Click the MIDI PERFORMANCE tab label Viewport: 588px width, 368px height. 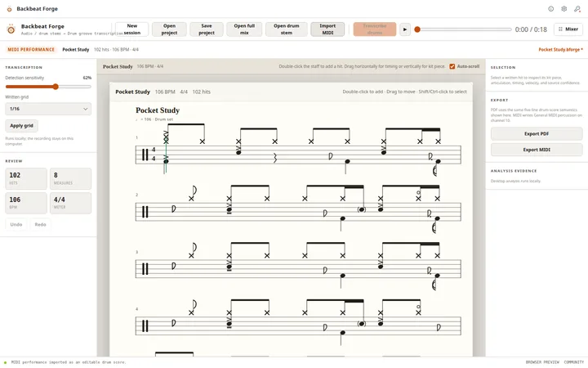point(31,50)
